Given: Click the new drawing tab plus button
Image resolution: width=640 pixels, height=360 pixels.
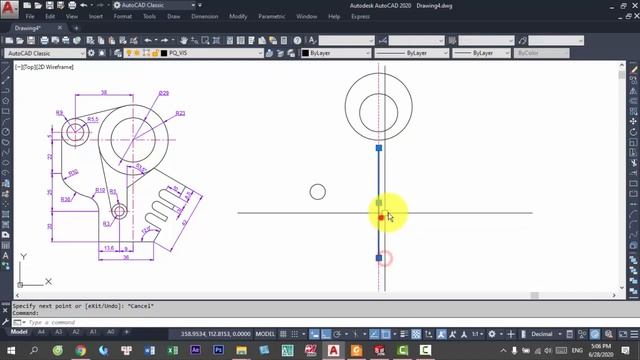Looking at the screenshot, I should click(76, 28).
